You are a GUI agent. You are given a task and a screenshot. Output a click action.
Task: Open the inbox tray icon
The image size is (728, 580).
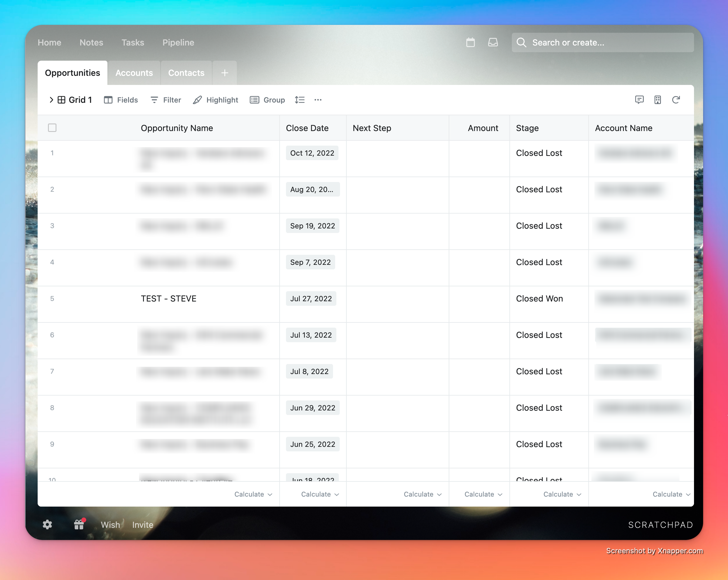coord(493,42)
